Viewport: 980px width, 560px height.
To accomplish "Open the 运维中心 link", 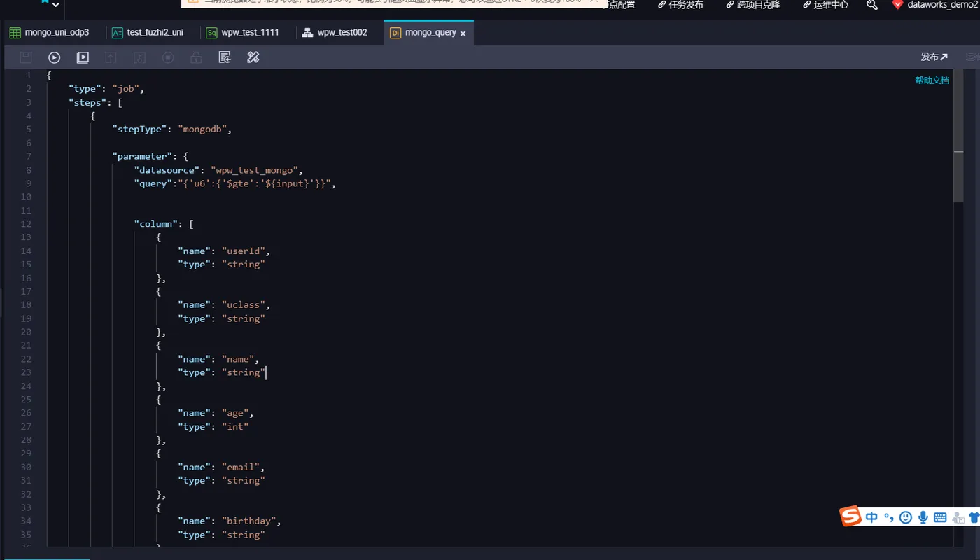I will [825, 5].
